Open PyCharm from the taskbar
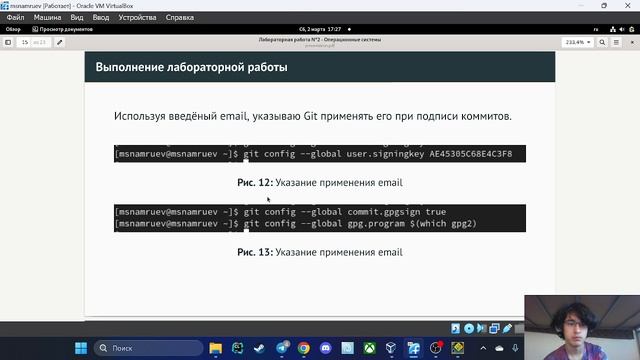 (238, 348)
